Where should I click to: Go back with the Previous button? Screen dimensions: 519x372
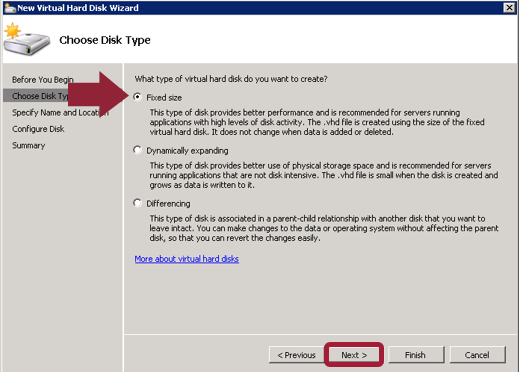pyautogui.click(x=296, y=355)
